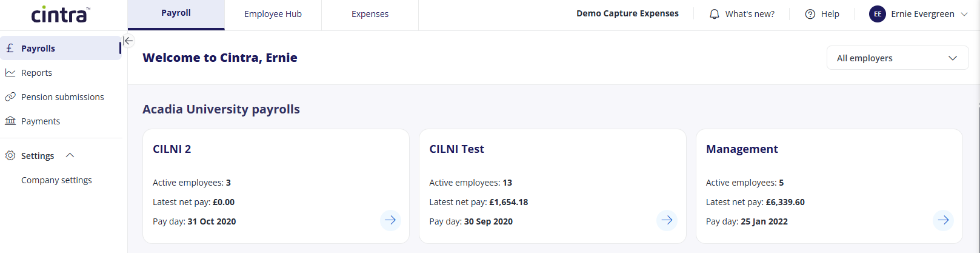Image resolution: width=980 pixels, height=253 pixels.
Task: Expand the Ernie Evergreen account menu
Action: [x=964, y=14]
